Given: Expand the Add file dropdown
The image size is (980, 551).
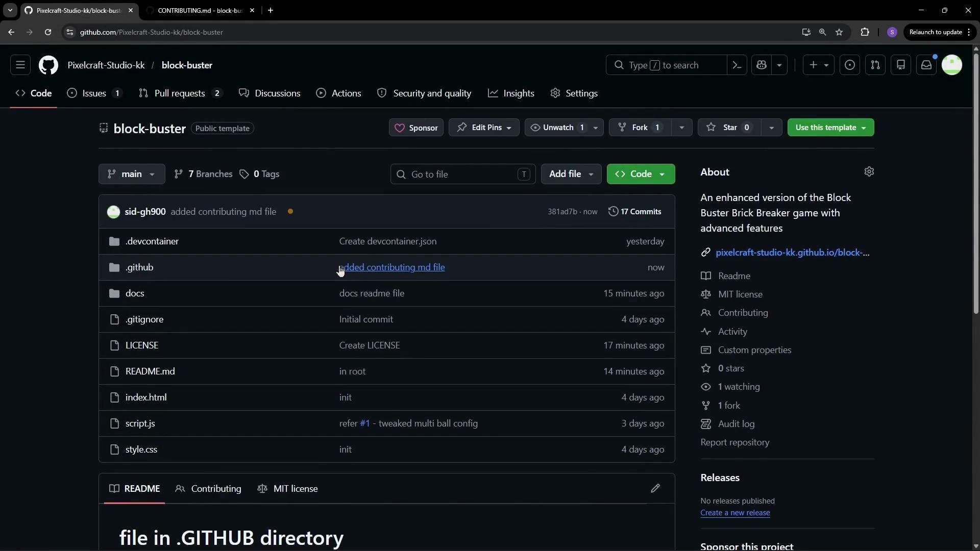Looking at the screenshot, I should [571, 174].
